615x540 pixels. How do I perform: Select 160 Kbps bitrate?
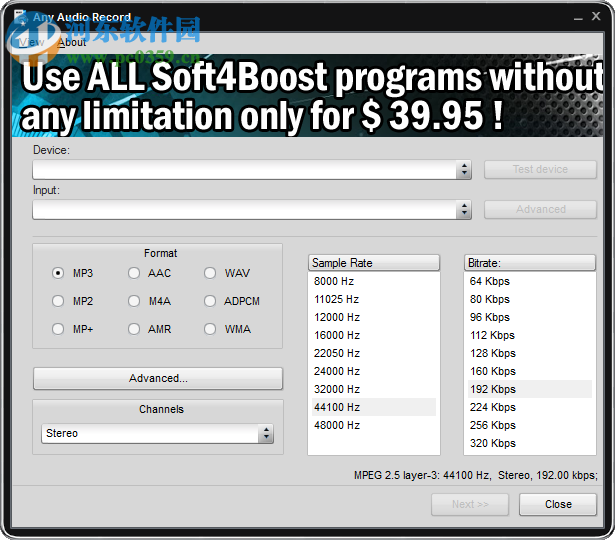(x=530, y=371)
